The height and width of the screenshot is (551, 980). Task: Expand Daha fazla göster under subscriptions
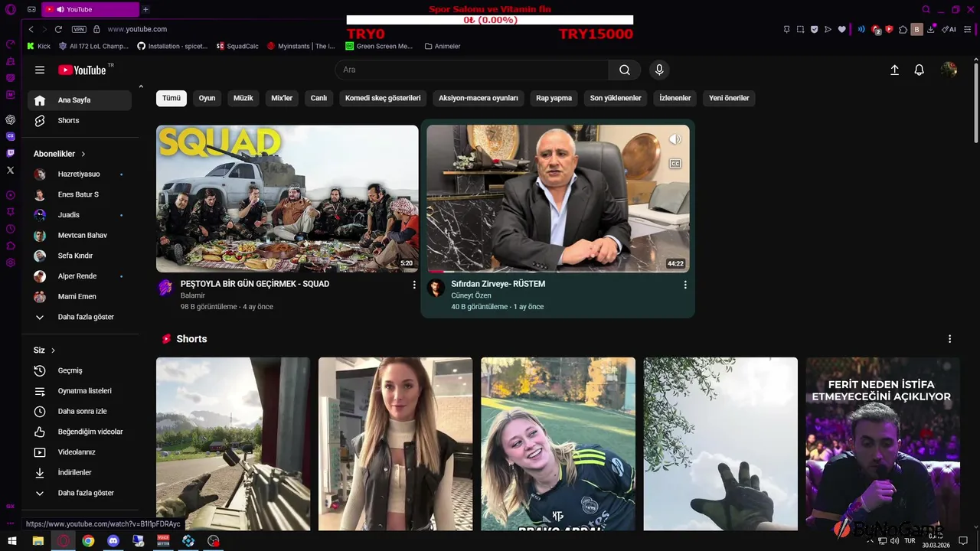(x=80, y=317)
